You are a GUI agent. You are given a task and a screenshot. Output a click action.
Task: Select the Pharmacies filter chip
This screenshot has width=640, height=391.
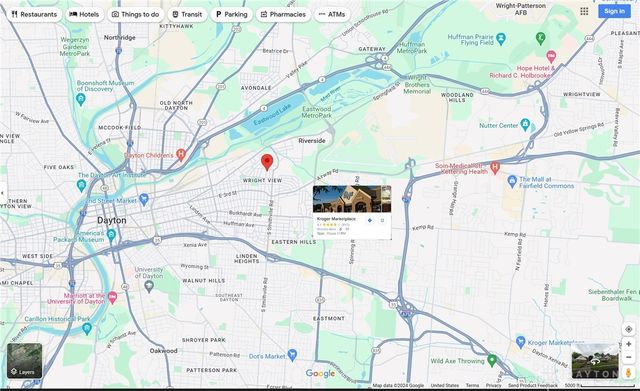click(x=283, y=14)
